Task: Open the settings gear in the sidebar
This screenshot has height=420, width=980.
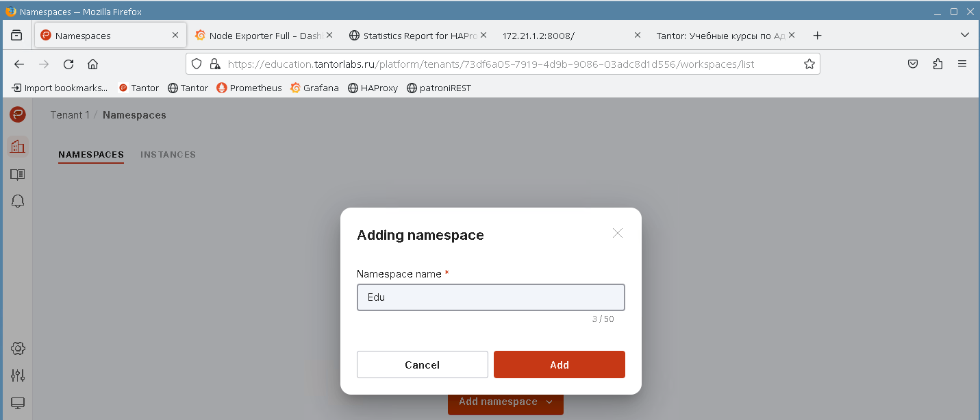Action: (18, 348)
